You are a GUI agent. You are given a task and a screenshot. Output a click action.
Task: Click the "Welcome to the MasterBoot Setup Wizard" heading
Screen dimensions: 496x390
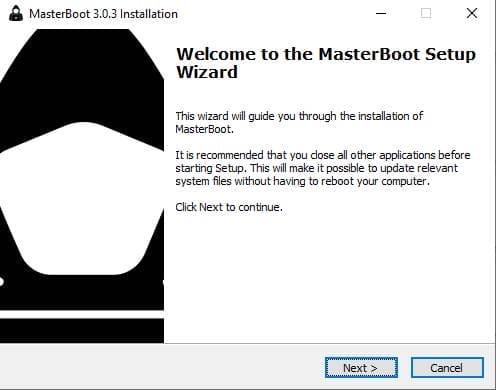point(326,63)
